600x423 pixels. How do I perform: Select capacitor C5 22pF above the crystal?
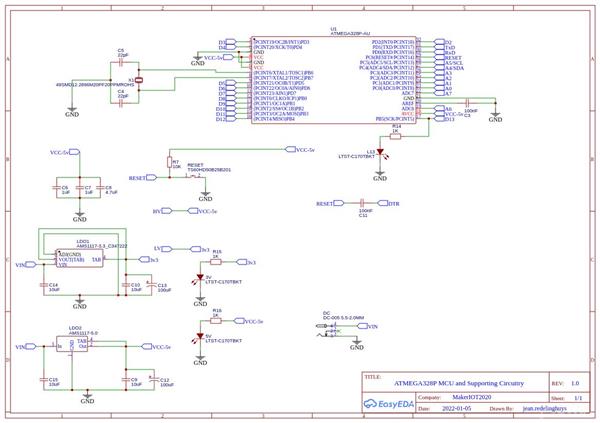tap(121, 62)
